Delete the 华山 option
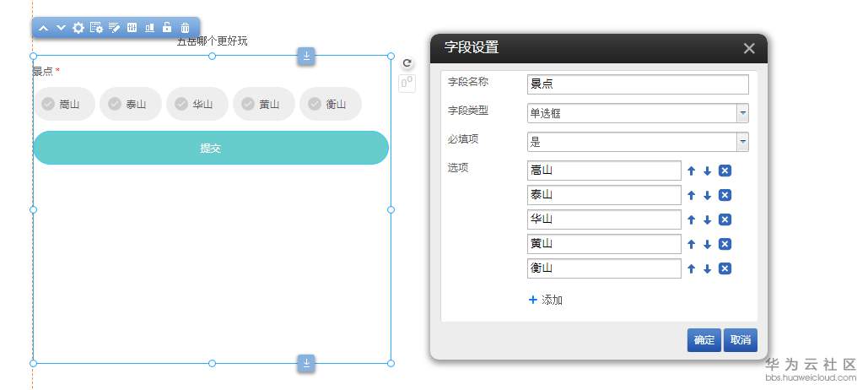868x390 pixels. tap(725, 219)
